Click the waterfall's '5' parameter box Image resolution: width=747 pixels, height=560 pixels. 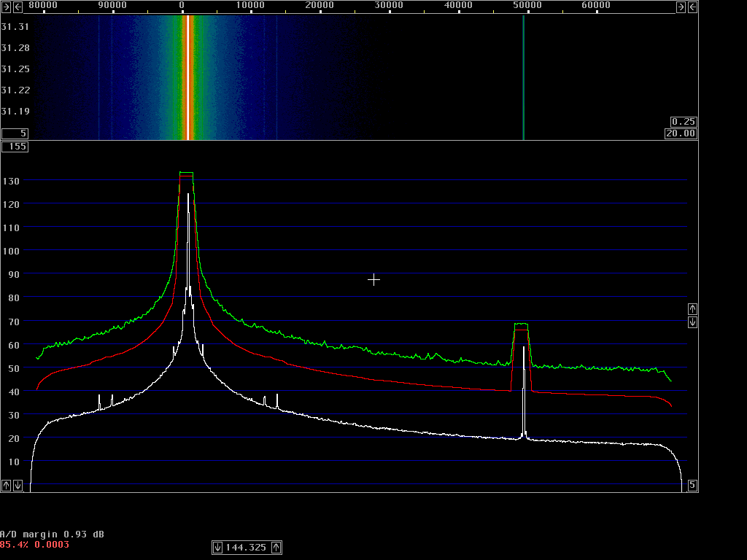click(15, 133)
